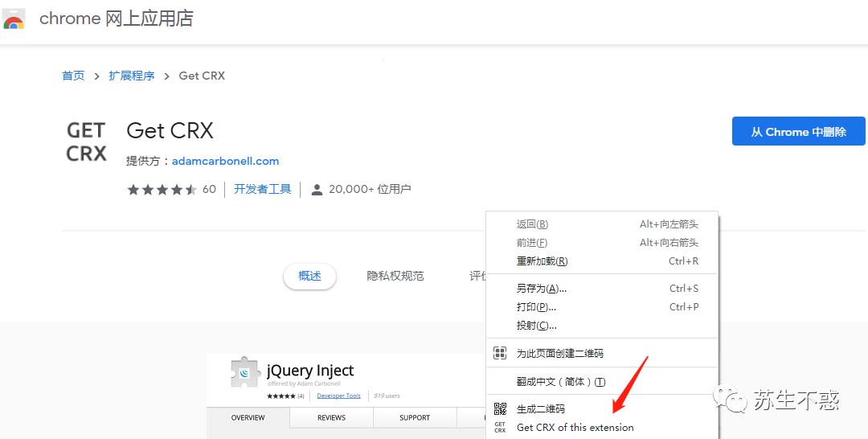Click the rating count 60
The image size is (868, 439).
tap(209, 189)
